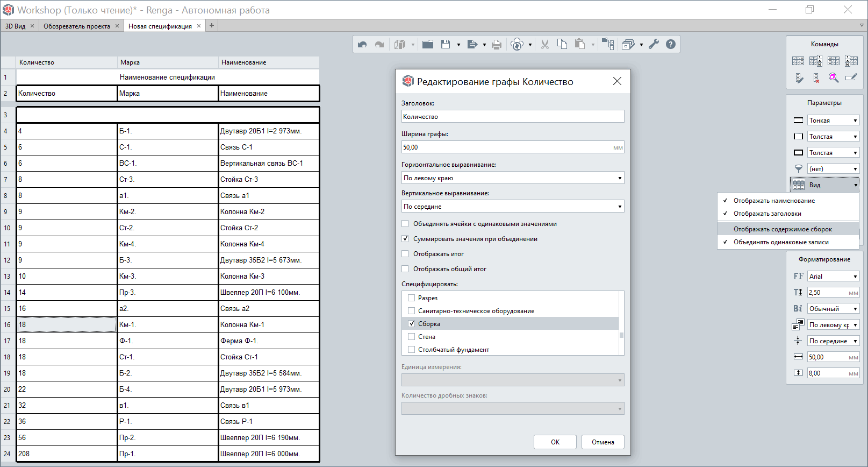
Task: Click the Redo arrow in the toolbar
Action: (x=379, y=45)
